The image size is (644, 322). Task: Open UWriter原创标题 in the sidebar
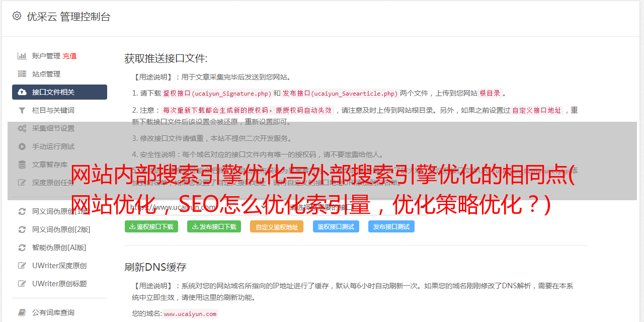[59, 284]
